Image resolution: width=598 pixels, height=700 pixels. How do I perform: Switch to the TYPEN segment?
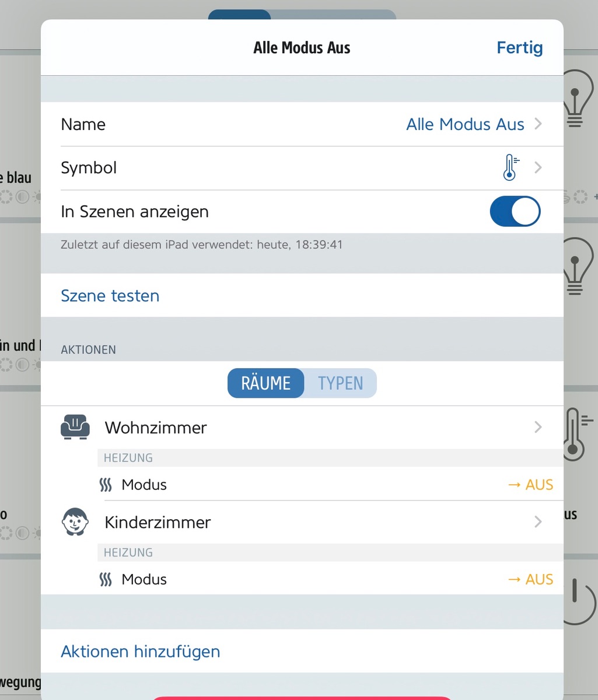click(340, 383)
